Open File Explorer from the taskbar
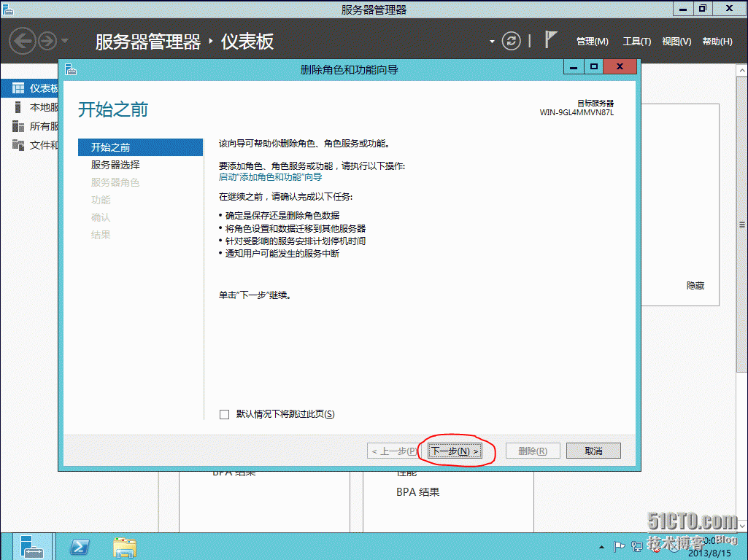The image size is (748, 560). (x=125, y=547)
